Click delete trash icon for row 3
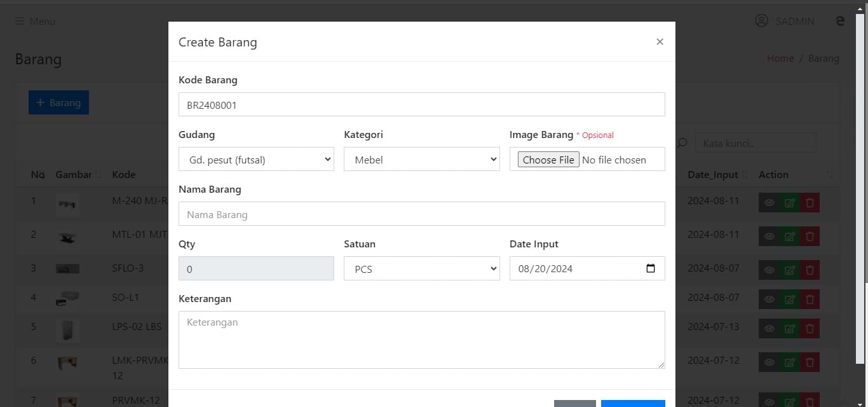868x407 pixels. (x=810, y=270)
